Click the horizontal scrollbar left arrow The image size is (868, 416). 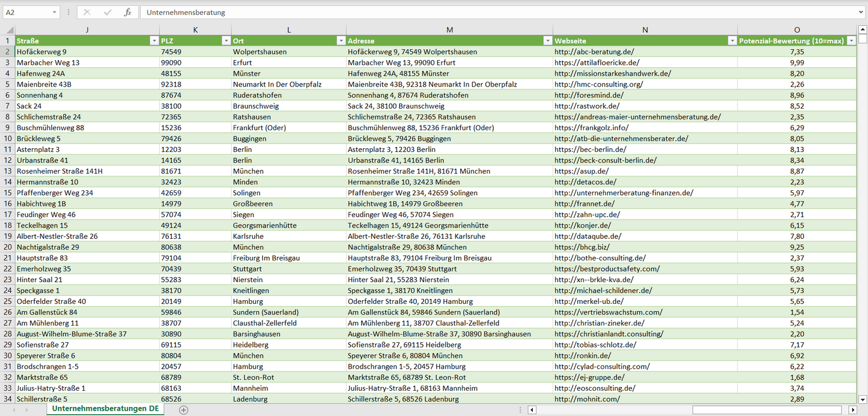pos(532,410)
